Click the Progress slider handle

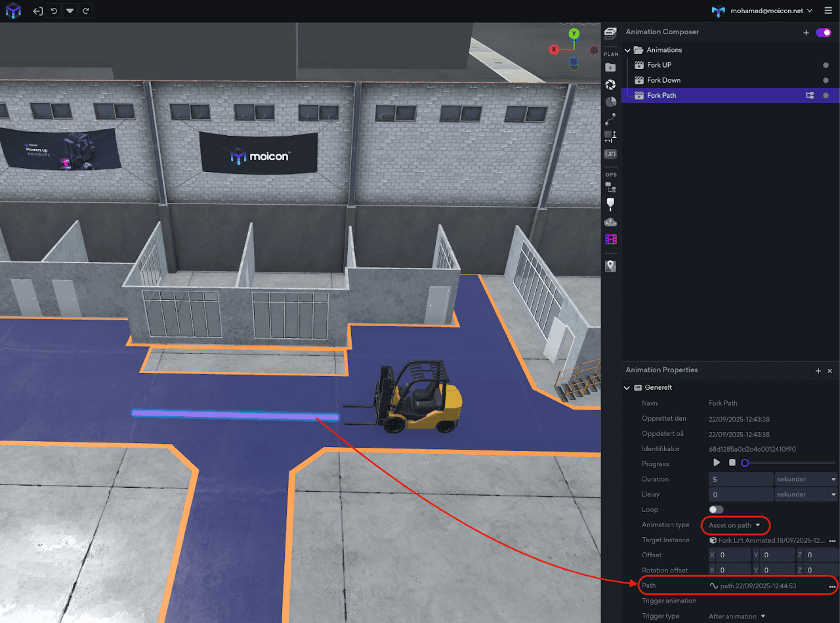(x=745, y=463)
